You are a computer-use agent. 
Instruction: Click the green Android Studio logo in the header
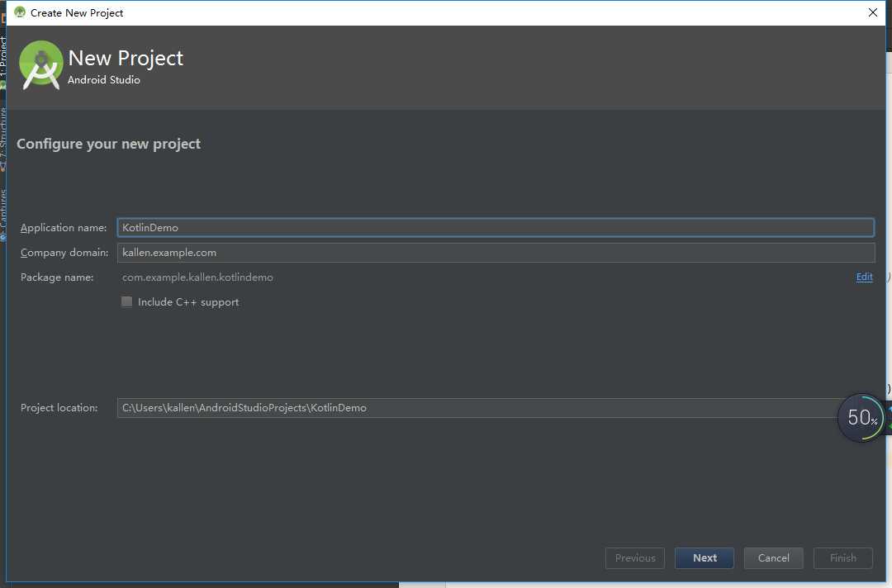(x=40, y=65)
